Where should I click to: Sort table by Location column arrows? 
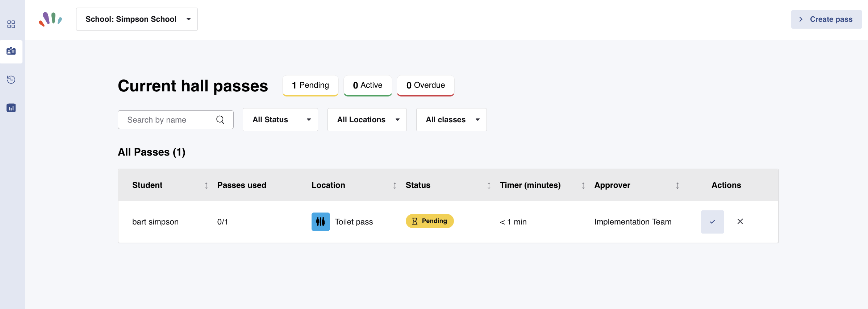coord(395,185)
